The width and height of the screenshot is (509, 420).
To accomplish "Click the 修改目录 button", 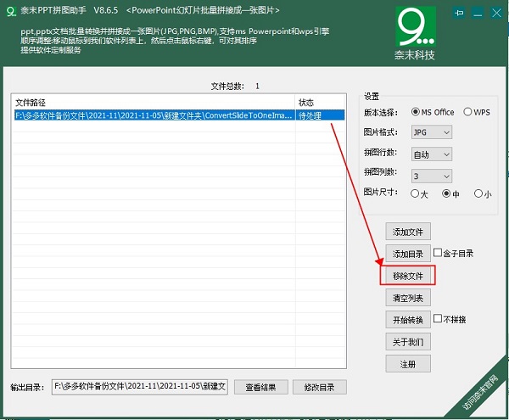I will coord(320,387).
